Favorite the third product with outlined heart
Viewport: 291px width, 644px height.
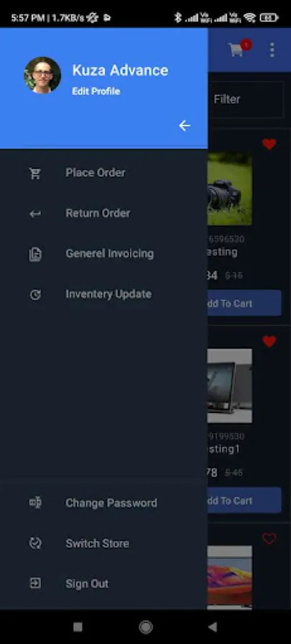tap(269, 538)
